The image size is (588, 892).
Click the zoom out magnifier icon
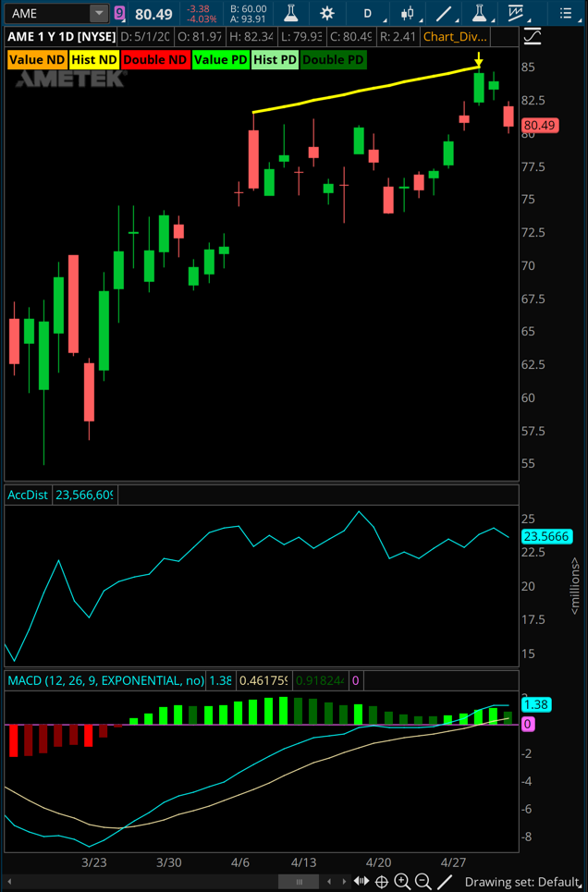tap(423, 883)
